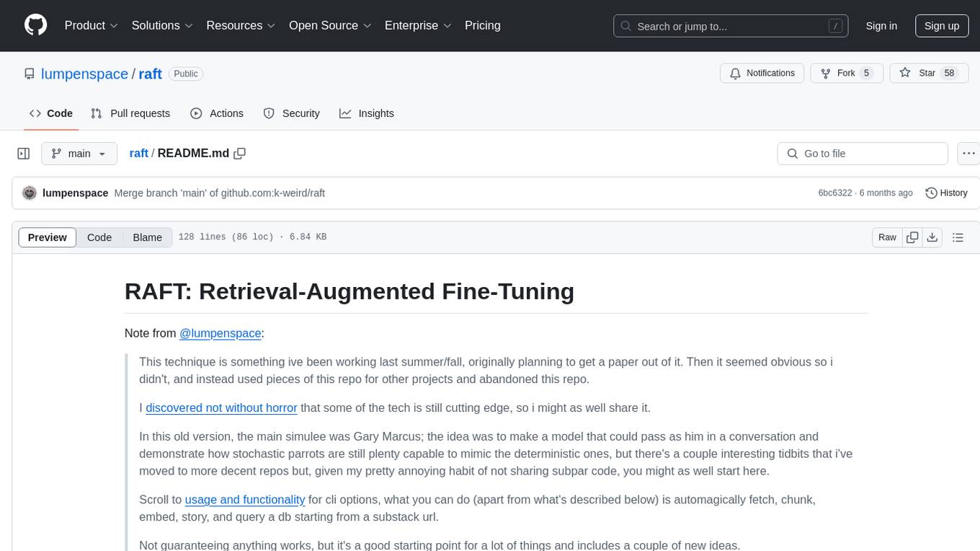Go to the raft breadcrumb root
This screenshot has height=551, width=980.
click(x=139, y=154)
